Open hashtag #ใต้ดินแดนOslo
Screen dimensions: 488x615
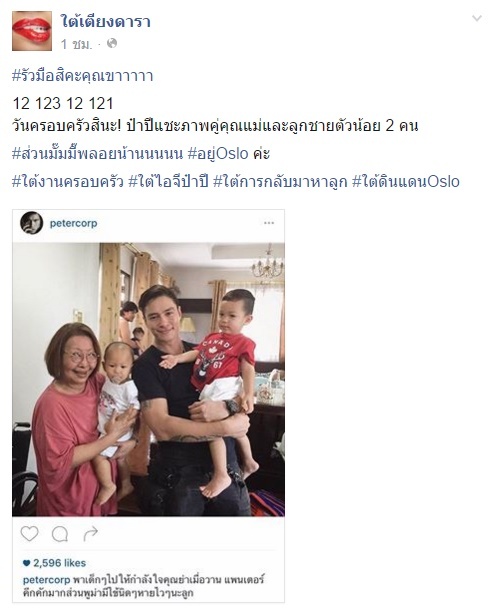[406, 181]
